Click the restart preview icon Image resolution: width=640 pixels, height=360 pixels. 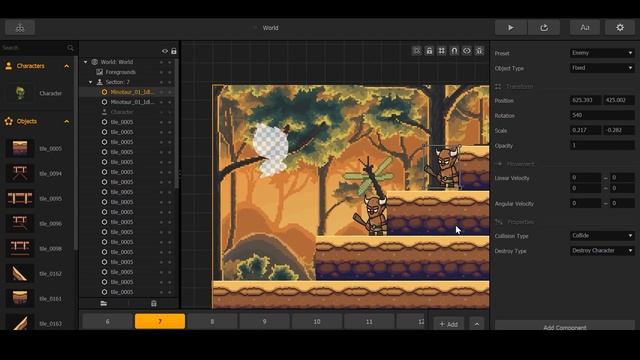tap(544, 28)
